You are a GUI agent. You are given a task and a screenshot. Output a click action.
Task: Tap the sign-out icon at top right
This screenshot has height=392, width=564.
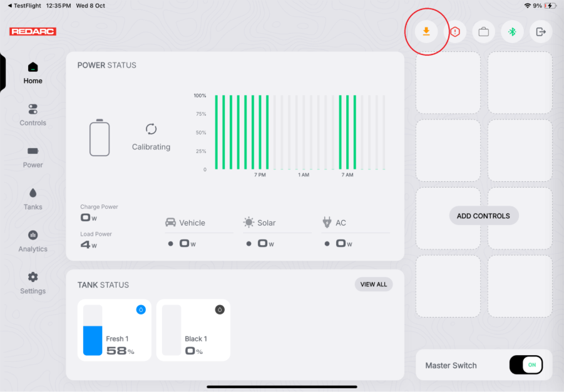(540, 31)
